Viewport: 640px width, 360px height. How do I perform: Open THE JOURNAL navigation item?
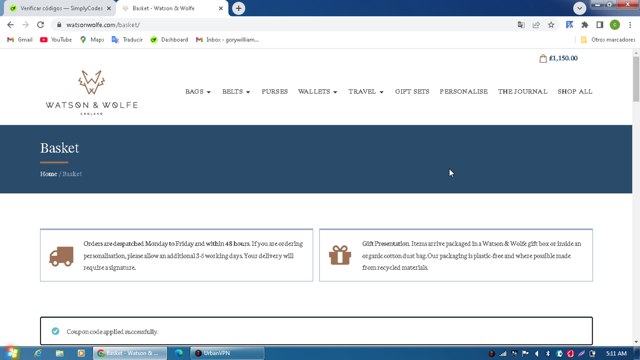coord(522,92)
